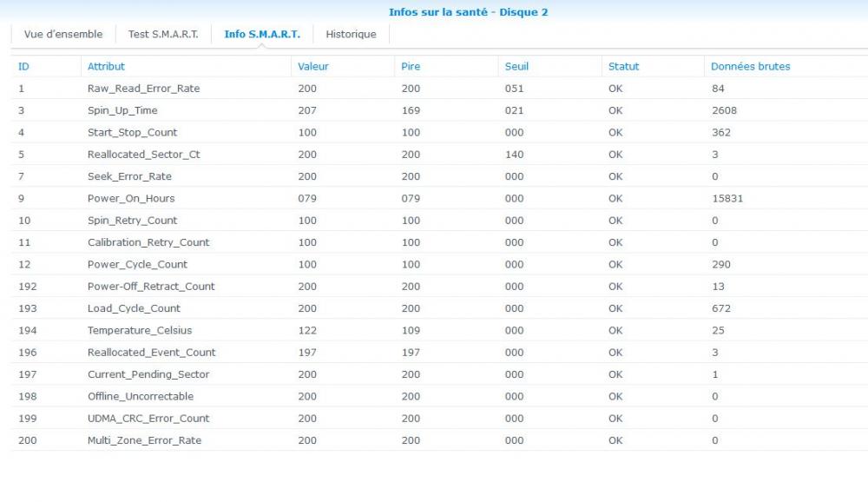Image resolution: width=868 pixels, height=502 pixels.
Task: Click the Reallocated_Event_Count attribute
Action: click(151, 353)
